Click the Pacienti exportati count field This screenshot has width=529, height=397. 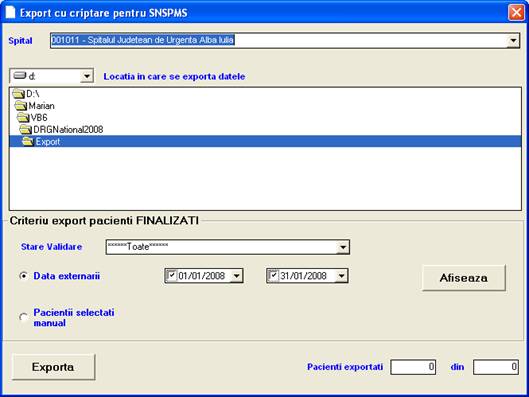pyautogui.click(x=413, y=367)
